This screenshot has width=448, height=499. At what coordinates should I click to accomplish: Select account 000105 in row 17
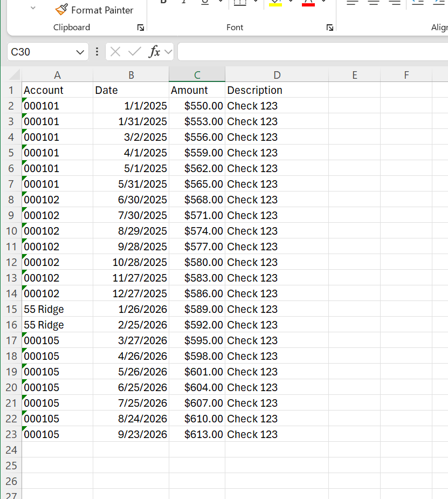coord(57,340)
